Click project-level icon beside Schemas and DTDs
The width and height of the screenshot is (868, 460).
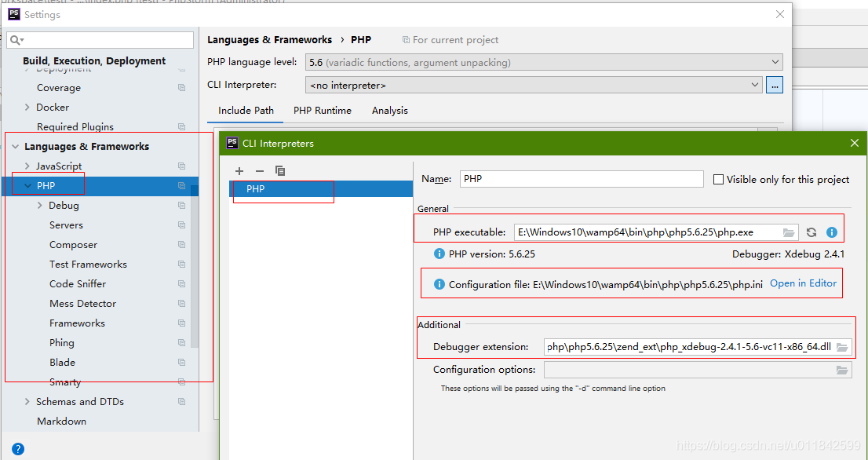point(181,401)
